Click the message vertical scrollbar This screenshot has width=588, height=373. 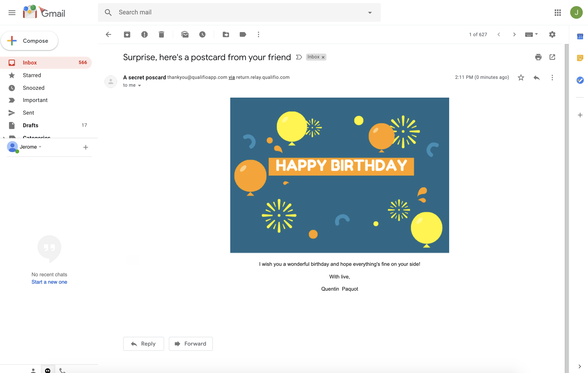pyautogui.click(x=567, y=209)
